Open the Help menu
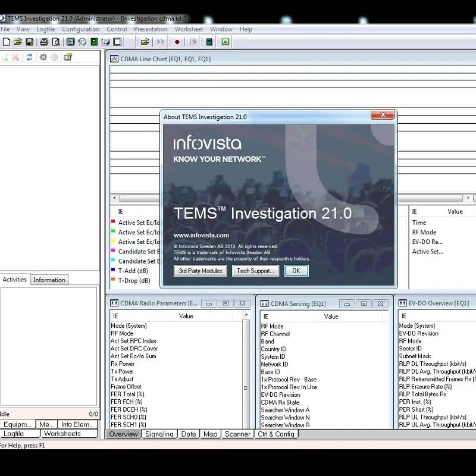 pos(246,29)
